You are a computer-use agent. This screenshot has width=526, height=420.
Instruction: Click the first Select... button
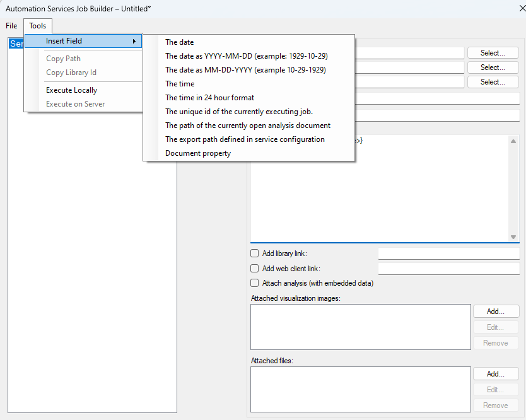pos(493,53)
